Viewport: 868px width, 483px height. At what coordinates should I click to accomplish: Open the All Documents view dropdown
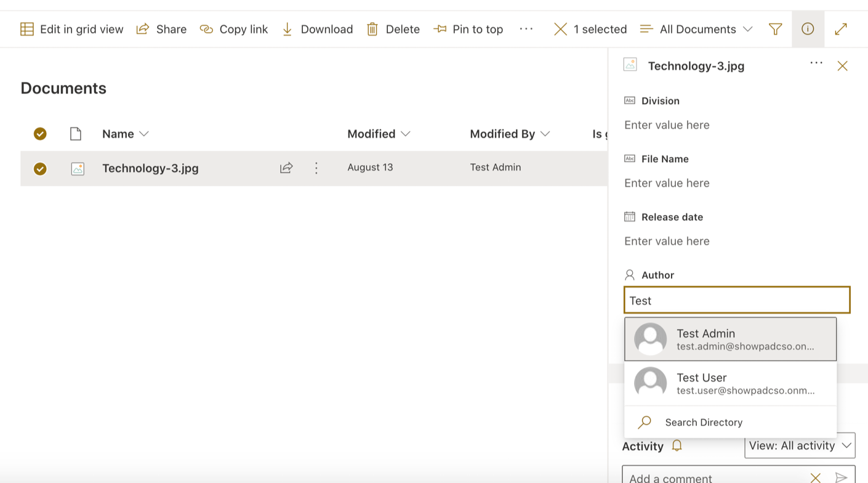pos(696,29)
